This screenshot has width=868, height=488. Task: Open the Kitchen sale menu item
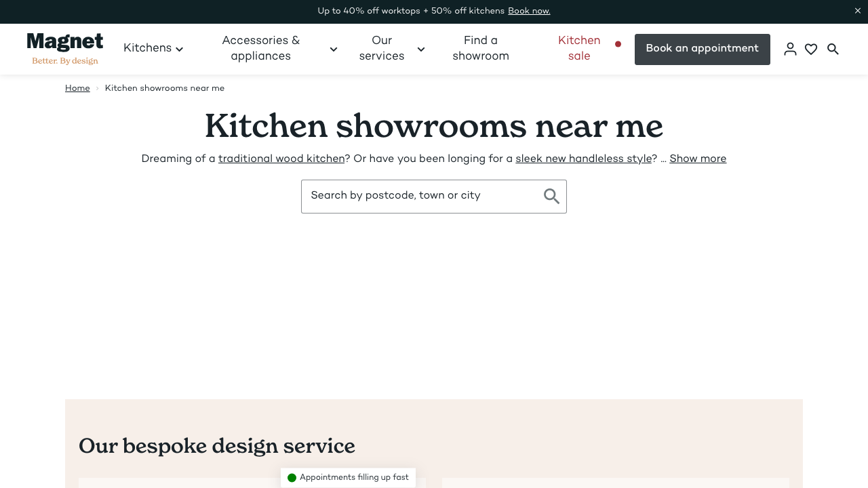[x=578, y=49]
